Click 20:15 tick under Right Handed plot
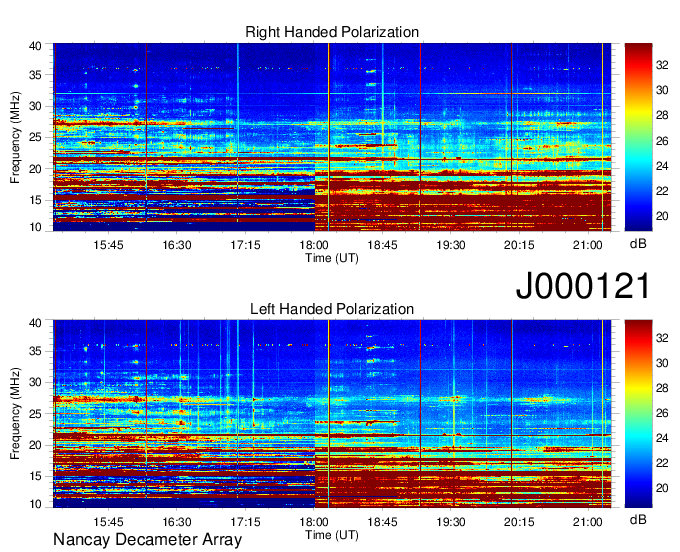The image size is (680, 552). coord(519,245)
